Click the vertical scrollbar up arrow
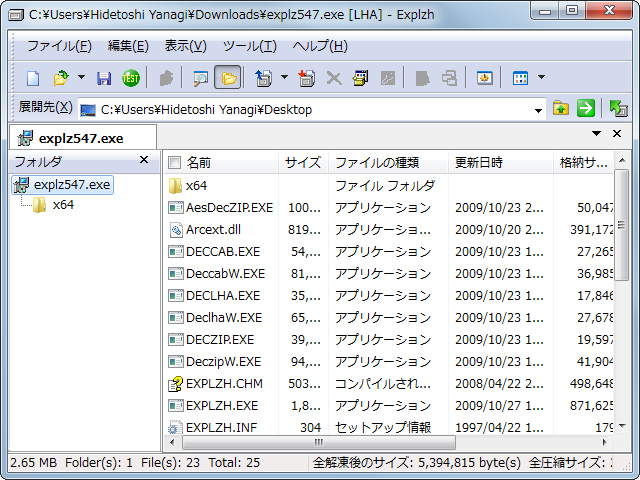 pos(622,160)
